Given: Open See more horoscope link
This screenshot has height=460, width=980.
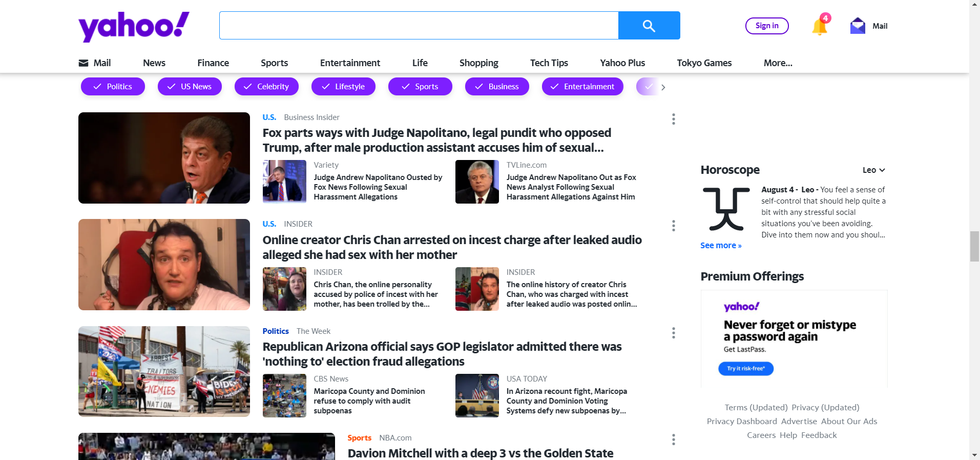Looking at the screenshot, I should (721, 246).
